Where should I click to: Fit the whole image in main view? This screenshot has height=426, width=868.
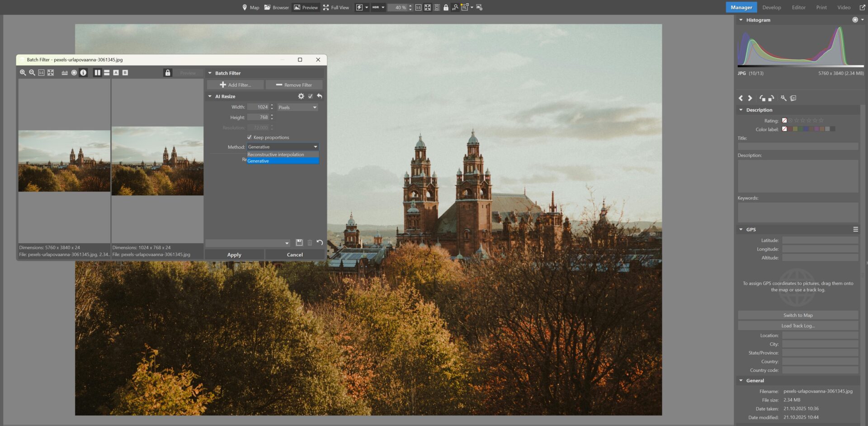(427, 7)
